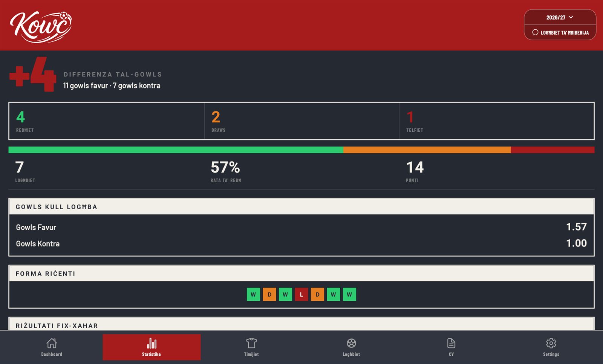Click the second D form badge

click(x=317, y=294)
